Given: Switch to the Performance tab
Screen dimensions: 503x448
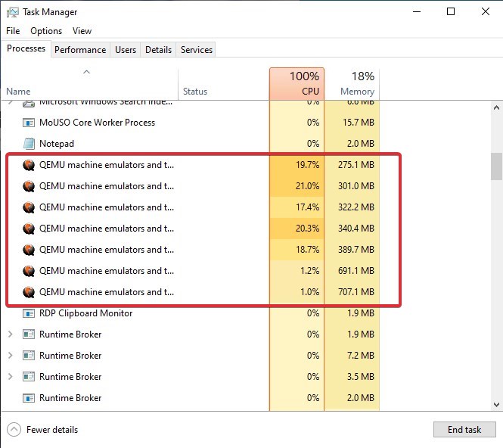Looking at the screenshot, I should (x=80, y=50).
